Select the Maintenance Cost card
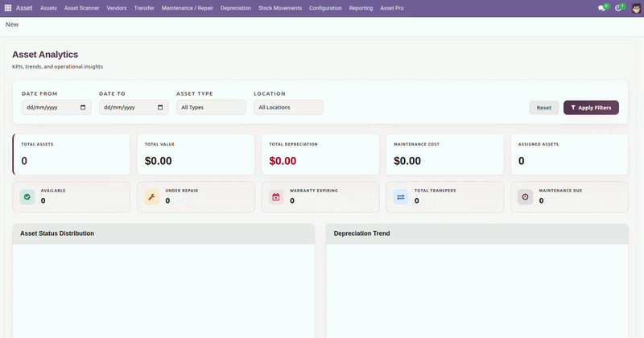 [x=445, y=154]
